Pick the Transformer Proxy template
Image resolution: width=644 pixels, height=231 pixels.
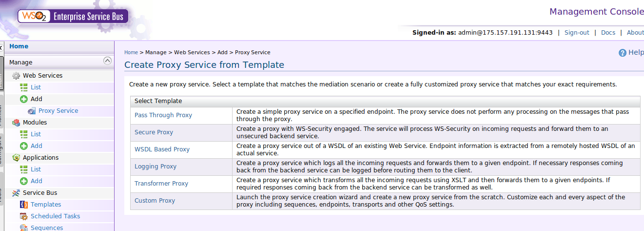tap(161, 184)
